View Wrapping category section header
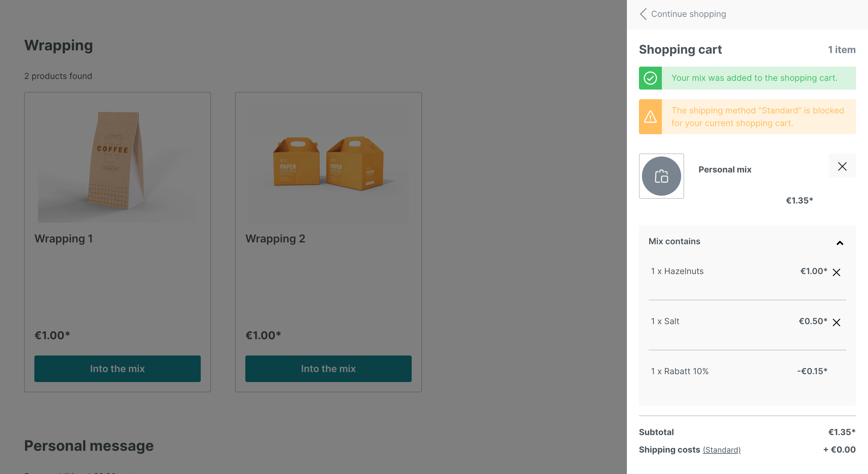 point(58,45)
